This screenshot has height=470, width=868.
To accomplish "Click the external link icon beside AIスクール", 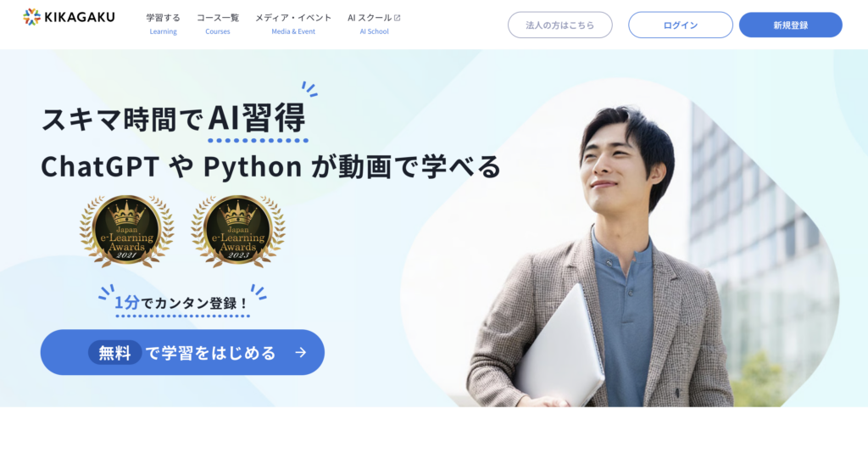I will point(397,18).
